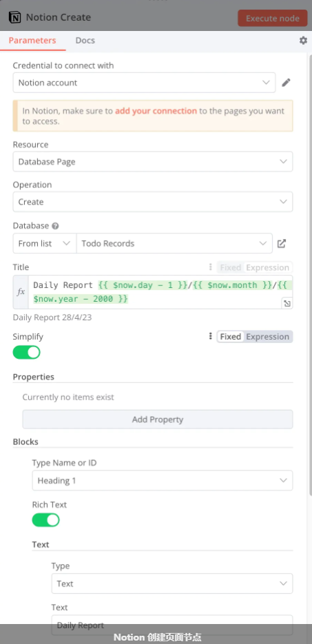Open the Resource dropdown showing Database Page
The image size is (312, 644).
click(x=153, y=161)
